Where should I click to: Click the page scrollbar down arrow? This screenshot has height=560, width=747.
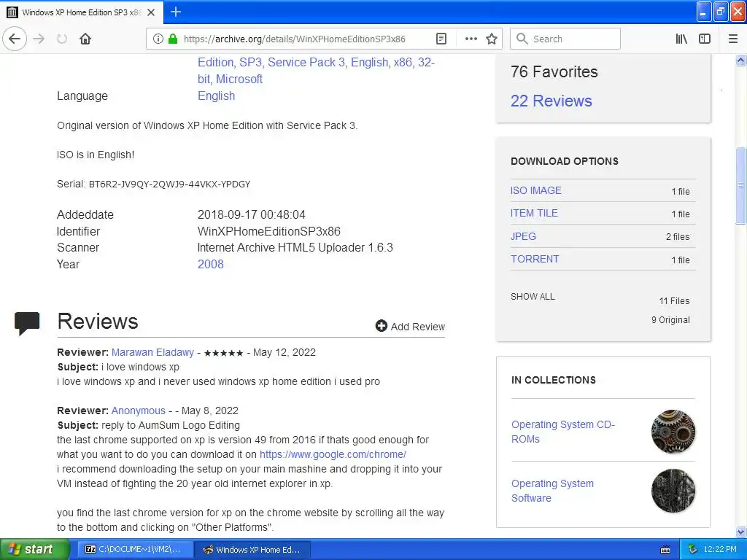point(741,532)
